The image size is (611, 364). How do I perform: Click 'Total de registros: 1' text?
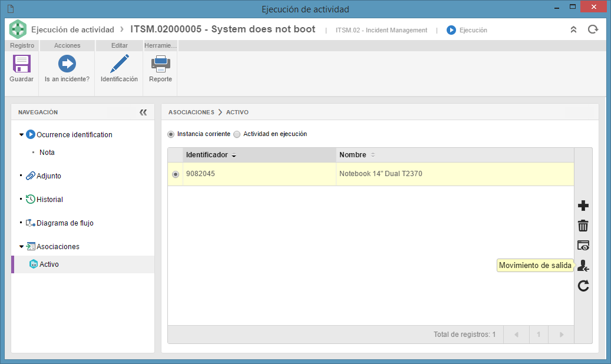click(x=464, y=335)
